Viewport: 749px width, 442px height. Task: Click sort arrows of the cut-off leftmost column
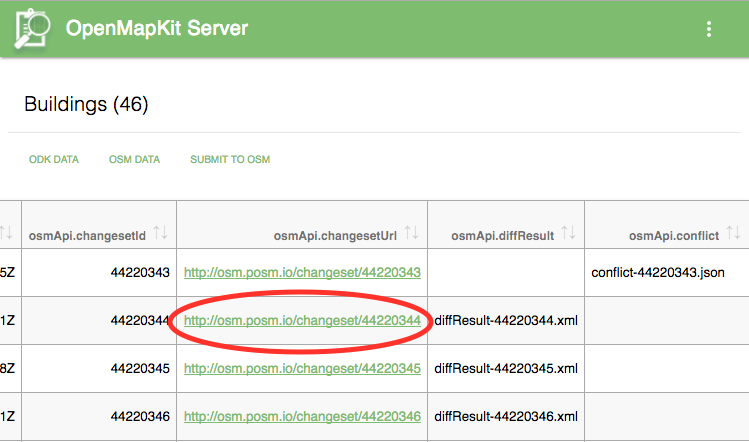6,233
